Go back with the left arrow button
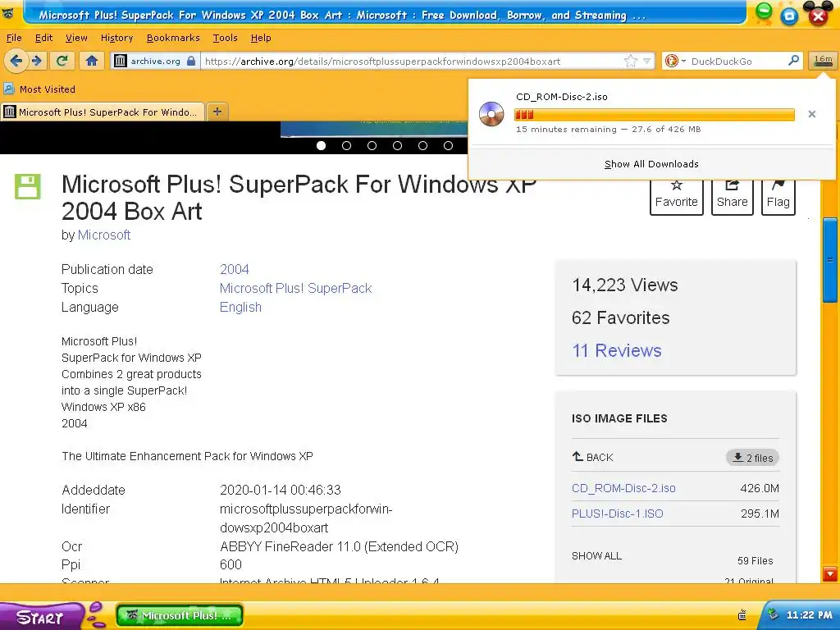Viewport: 840px width, 630px height. point(16,61)
